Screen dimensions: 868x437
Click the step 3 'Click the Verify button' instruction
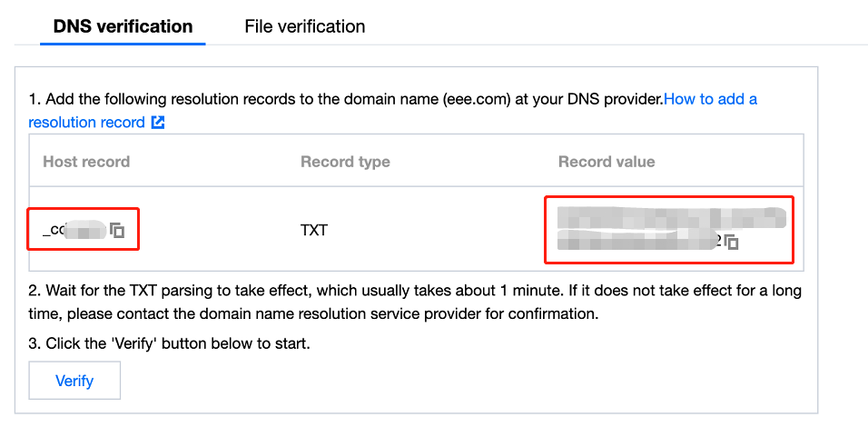pyautogui.click(x=169, y=344)
